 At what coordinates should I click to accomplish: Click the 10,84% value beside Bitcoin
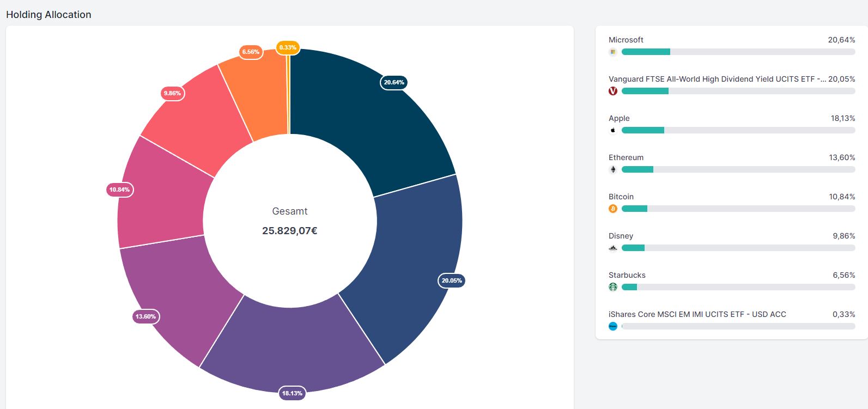pyautogui.click(x=842, y=197)
